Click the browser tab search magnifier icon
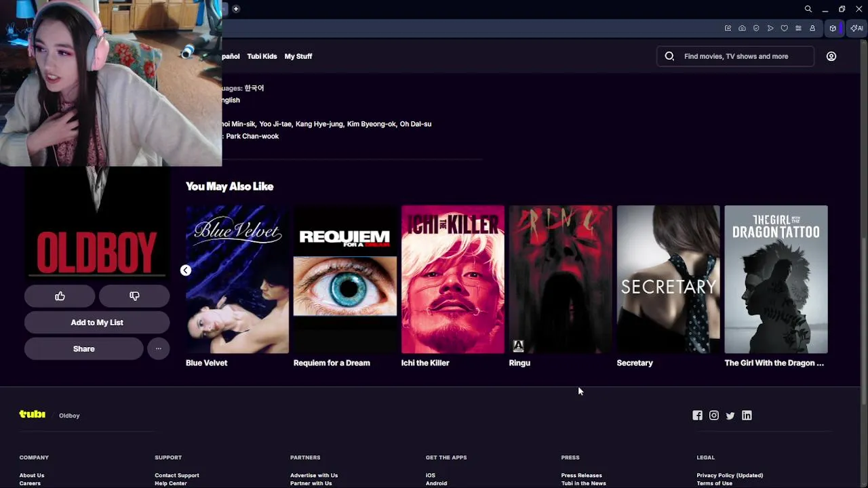The height and width of the screenshot is (488, 868). [808, 9]
